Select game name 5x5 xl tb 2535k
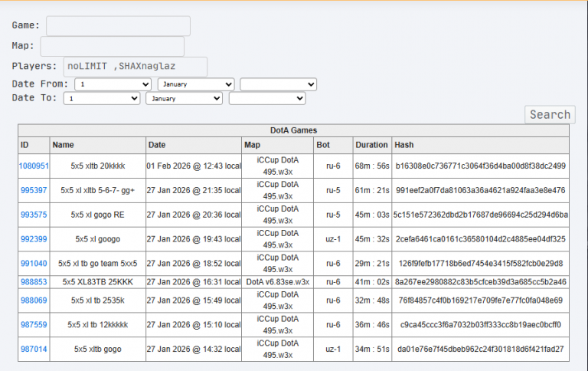 pos(97,300)
